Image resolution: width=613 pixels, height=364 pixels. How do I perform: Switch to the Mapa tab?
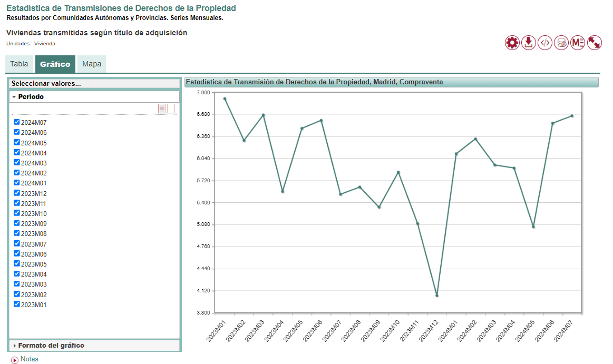pos(91,63)
